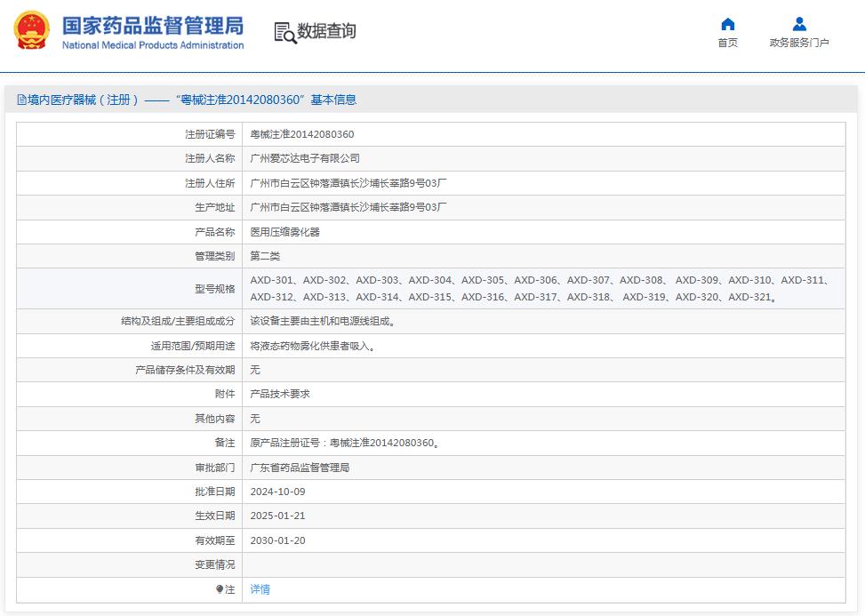Click the 数据查询 magnifier icon
Image resolution: width=865 pixels, height=616 pixels.
[x=284, y=33]
